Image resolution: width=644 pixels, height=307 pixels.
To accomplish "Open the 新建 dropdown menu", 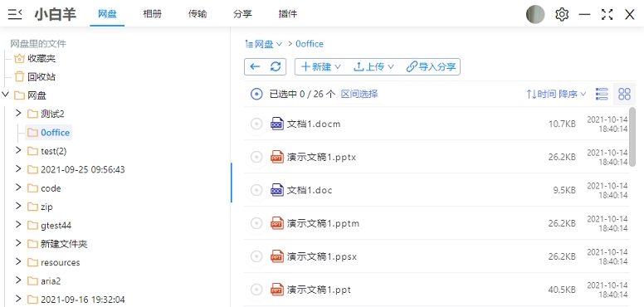I will click(321, 67).
